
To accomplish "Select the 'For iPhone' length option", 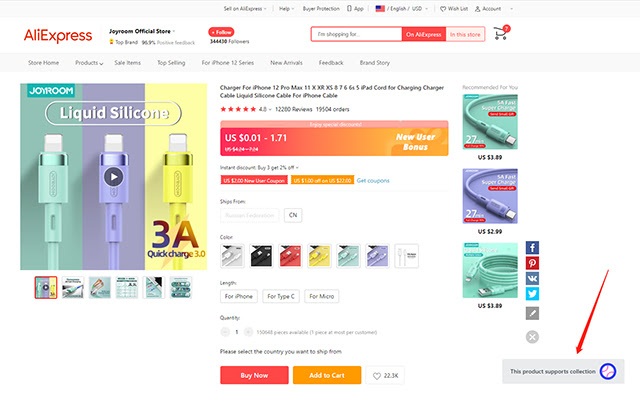I will coord(240,296).
